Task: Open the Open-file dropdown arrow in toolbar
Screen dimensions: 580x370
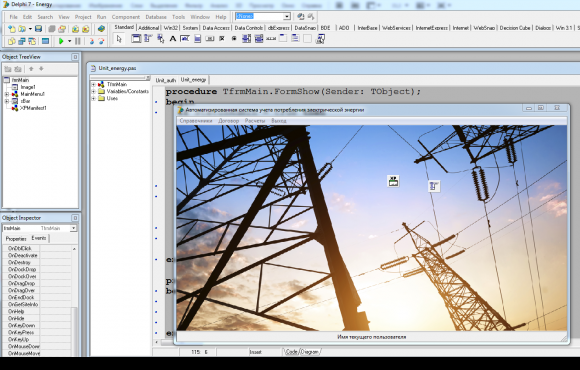Action: point(30,29)
